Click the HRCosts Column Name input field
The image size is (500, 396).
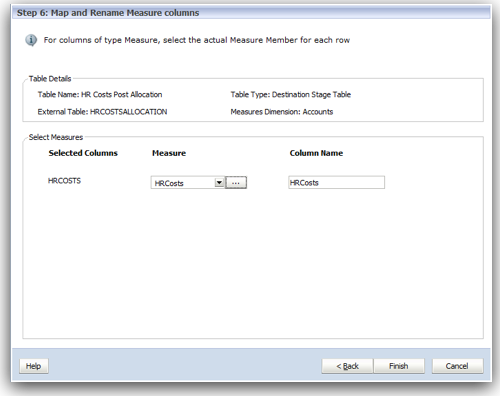[336, 182]
